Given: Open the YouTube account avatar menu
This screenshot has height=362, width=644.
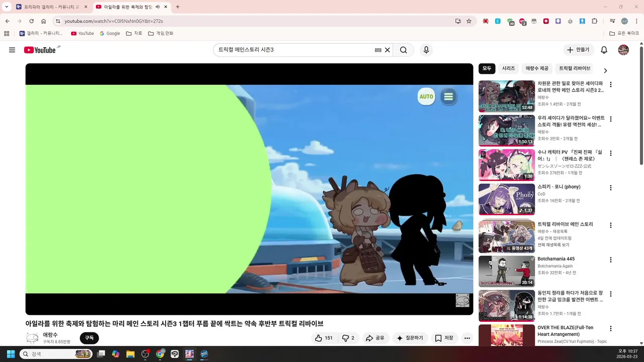Looking at the screenshot, I should [623, 50].
